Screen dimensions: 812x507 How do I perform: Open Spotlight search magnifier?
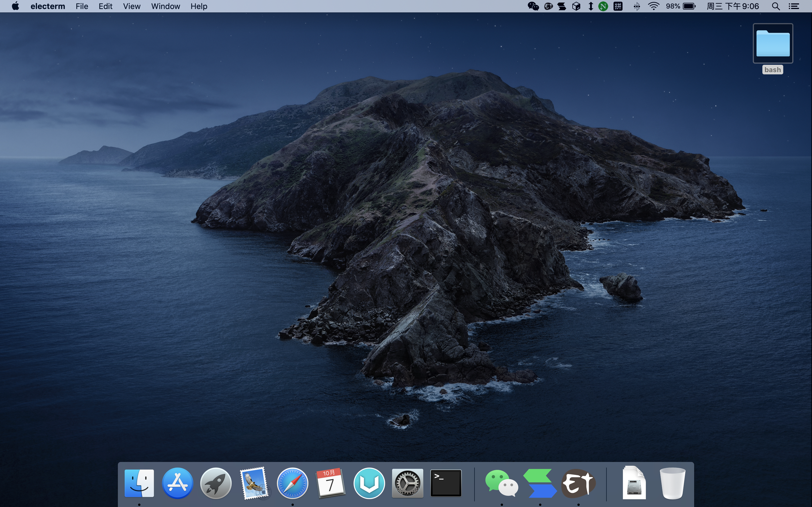(x=775, y=6)
